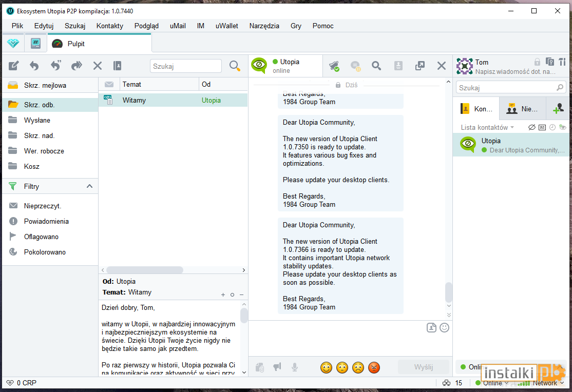Click the mail list horizontal scrollbar
572x392 pixels.
click(x=145, y=270)
